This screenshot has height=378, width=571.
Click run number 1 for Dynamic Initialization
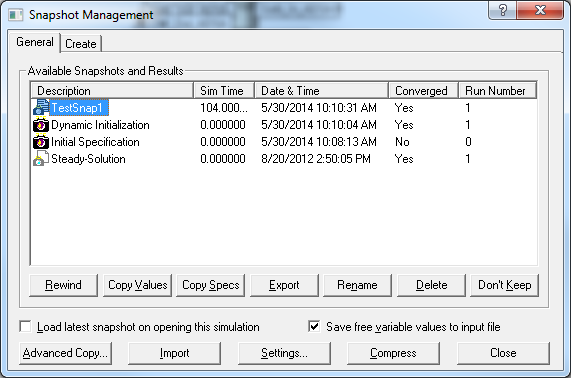click(x=468, y=125)
